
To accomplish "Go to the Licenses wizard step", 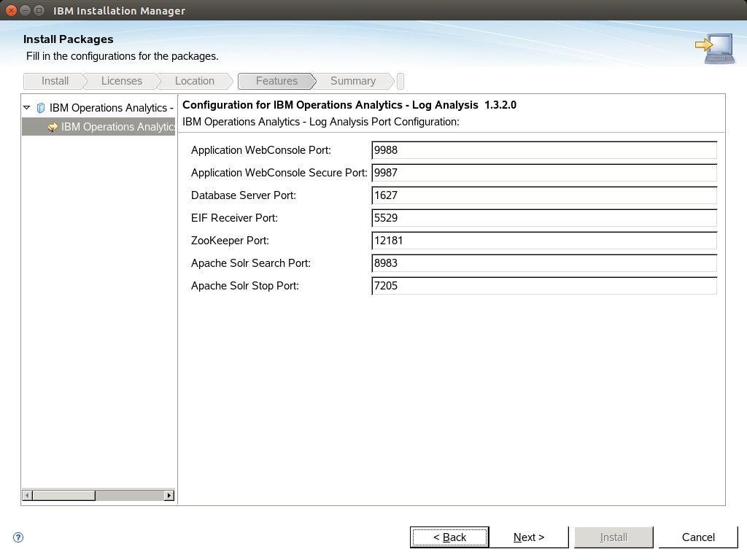I will tap(122, 81).
